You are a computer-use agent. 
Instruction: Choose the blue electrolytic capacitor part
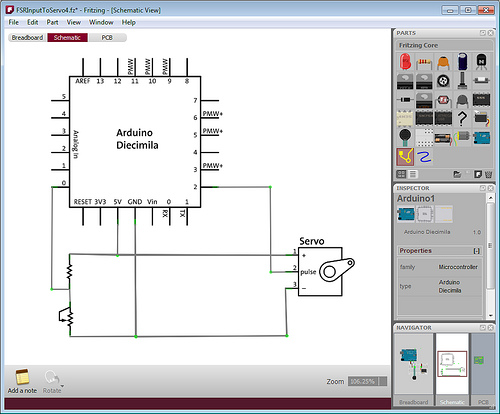click(462, 61)
